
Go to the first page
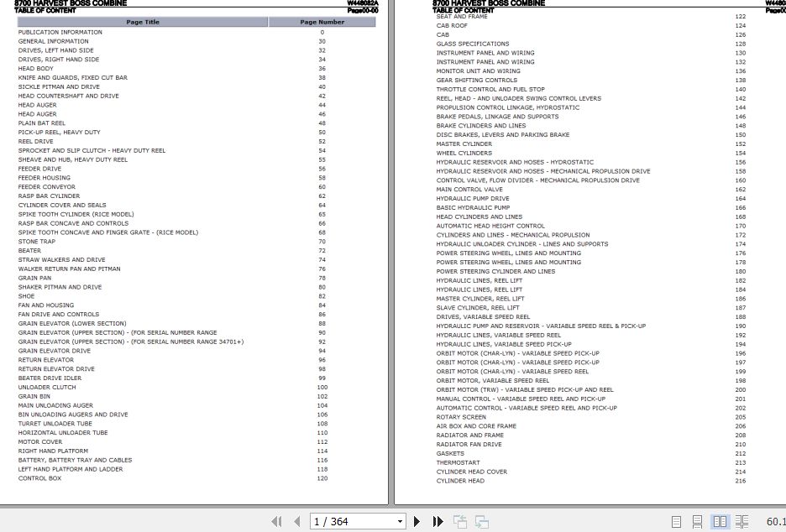tap(277, 521)
